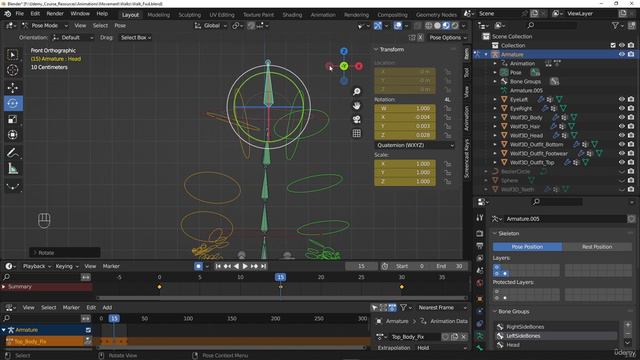The image size is (640, 360).
Task: Select the Annotate tool
Action: click(13, 153)
